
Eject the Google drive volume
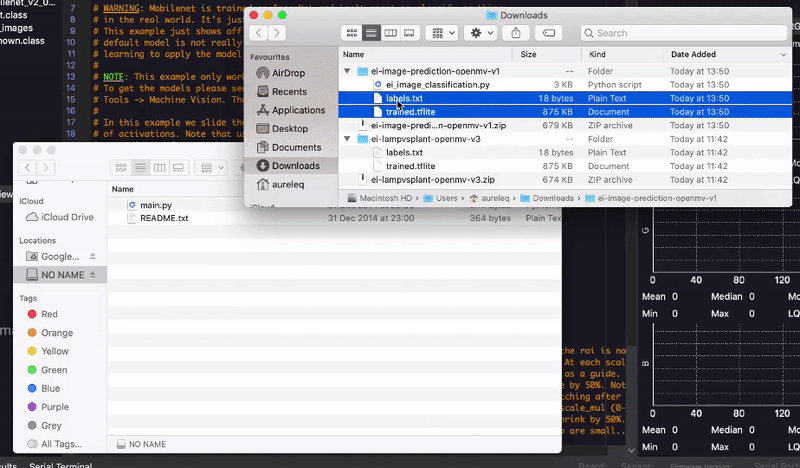[x=94, y=257]
